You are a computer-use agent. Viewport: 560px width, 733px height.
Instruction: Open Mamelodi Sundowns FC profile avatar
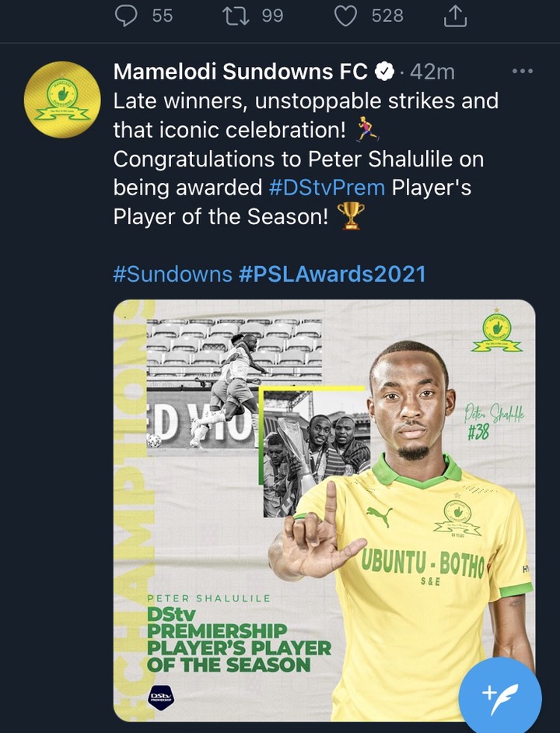pos(58,100)
